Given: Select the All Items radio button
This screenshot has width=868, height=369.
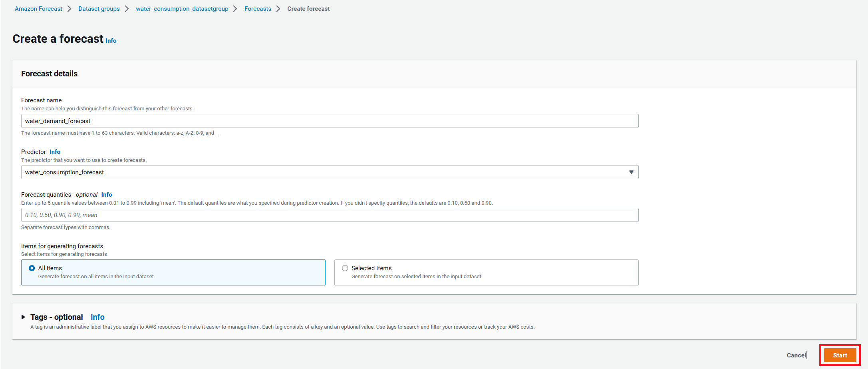Looking at the screenshot, I should click(32, 268).
